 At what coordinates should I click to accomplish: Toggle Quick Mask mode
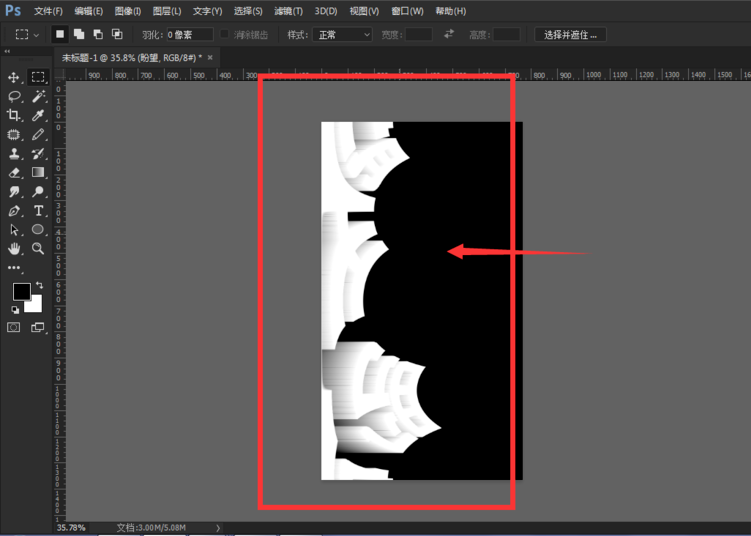[13, 328]
